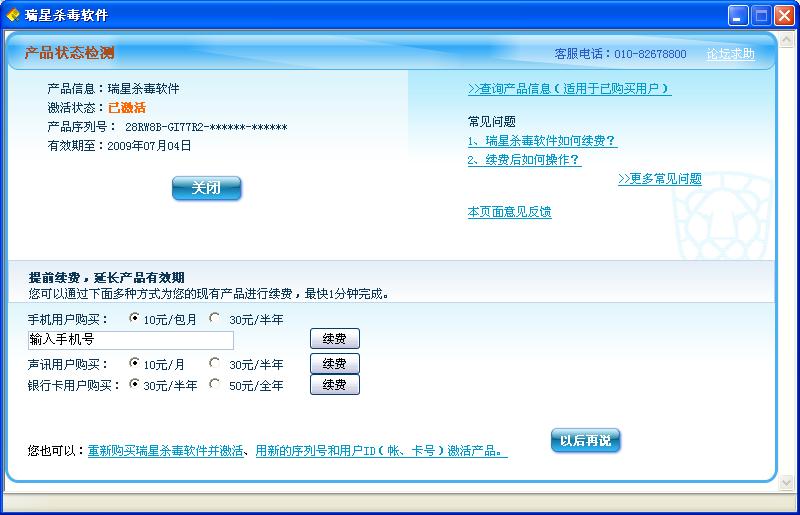
Task: Close the window with the red X
Action: [x=784, y=16]
